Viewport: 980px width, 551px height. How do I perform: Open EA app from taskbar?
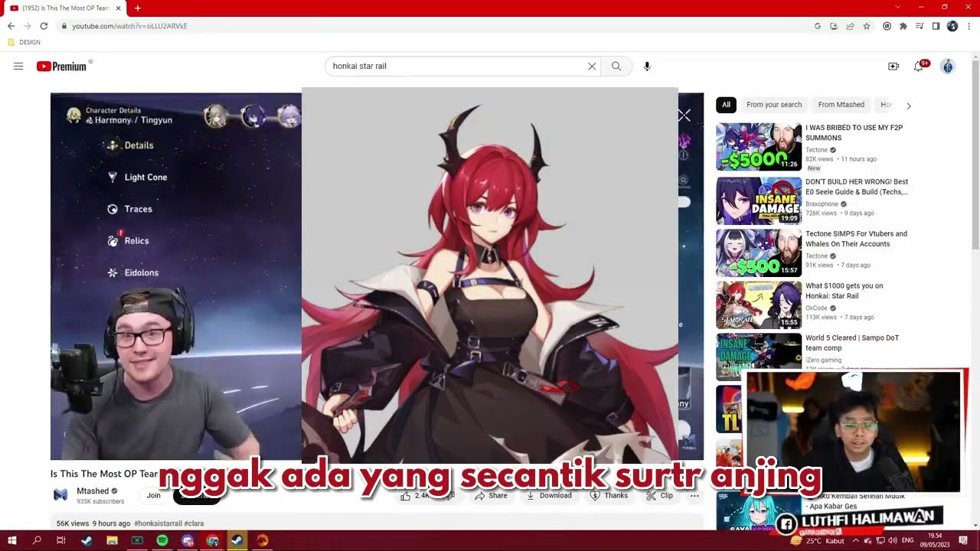[263, 540]
